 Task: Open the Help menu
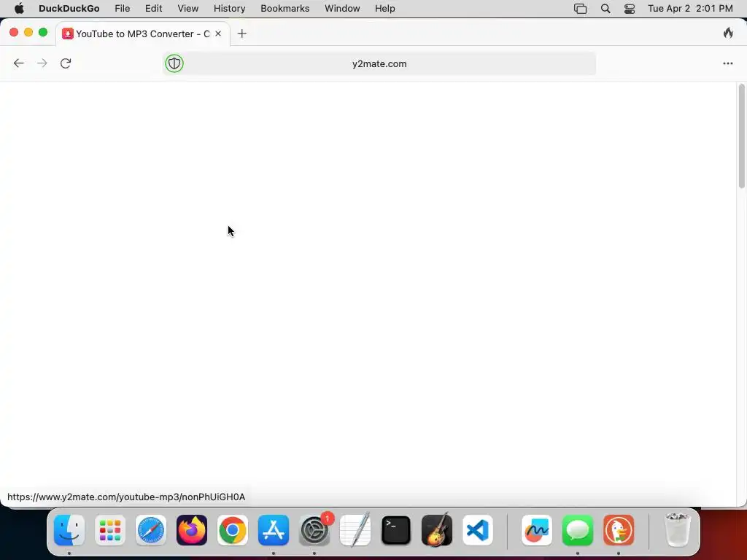385,9
